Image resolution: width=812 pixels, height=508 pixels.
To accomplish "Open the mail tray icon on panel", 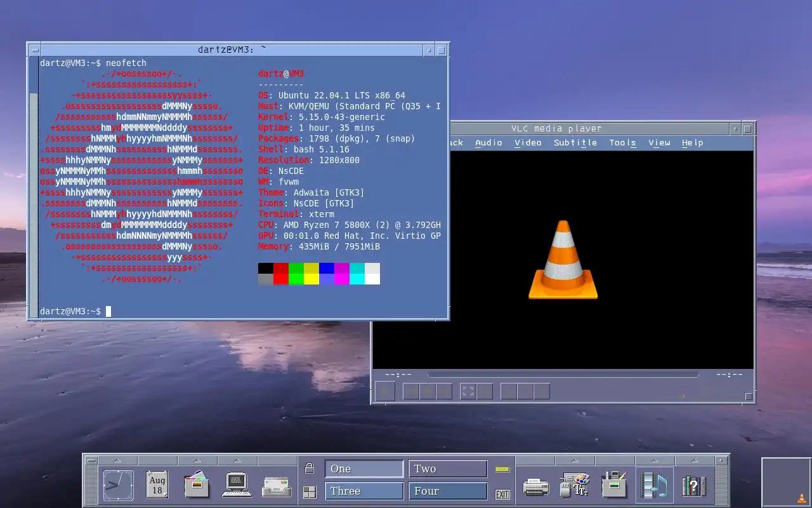I will (x=277, y=487).
